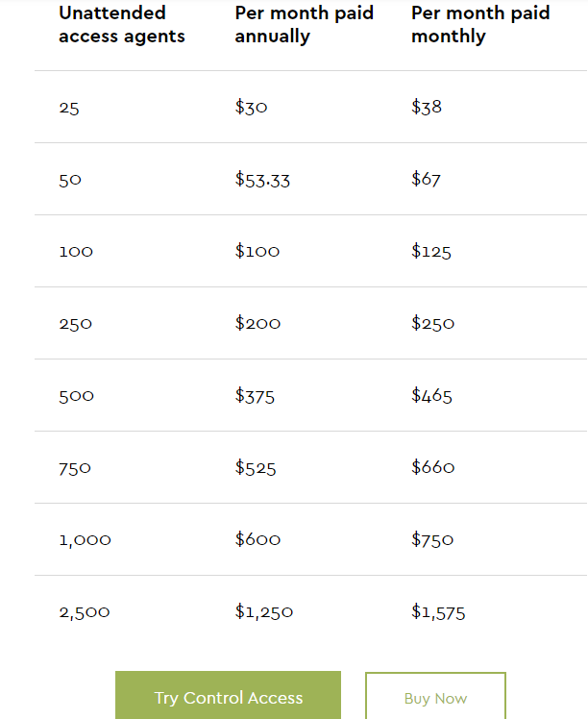
Task: Select the 25 agents row label
Action: click(69, 108)
